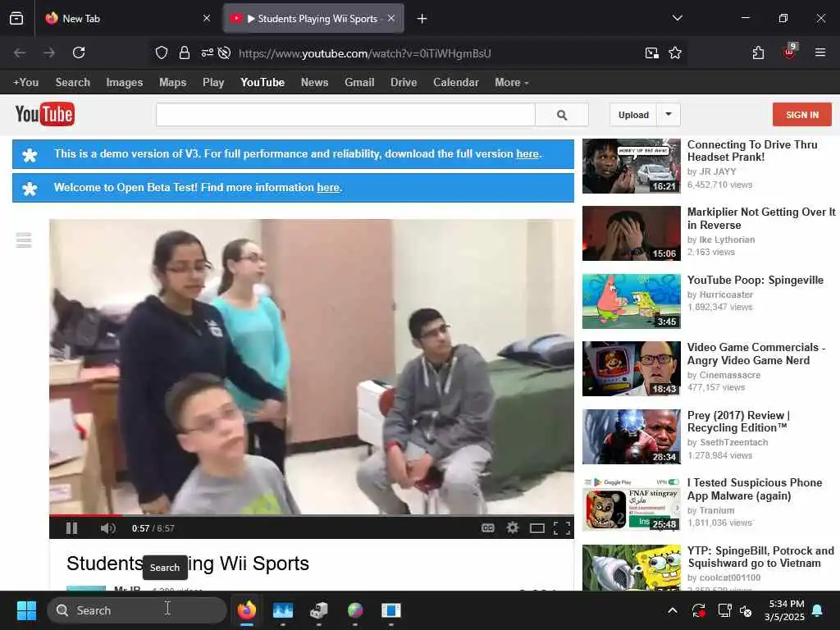The image size is (840, 630).
Task: Open the Extensions puzzle icon
Action: pos(758,52)
